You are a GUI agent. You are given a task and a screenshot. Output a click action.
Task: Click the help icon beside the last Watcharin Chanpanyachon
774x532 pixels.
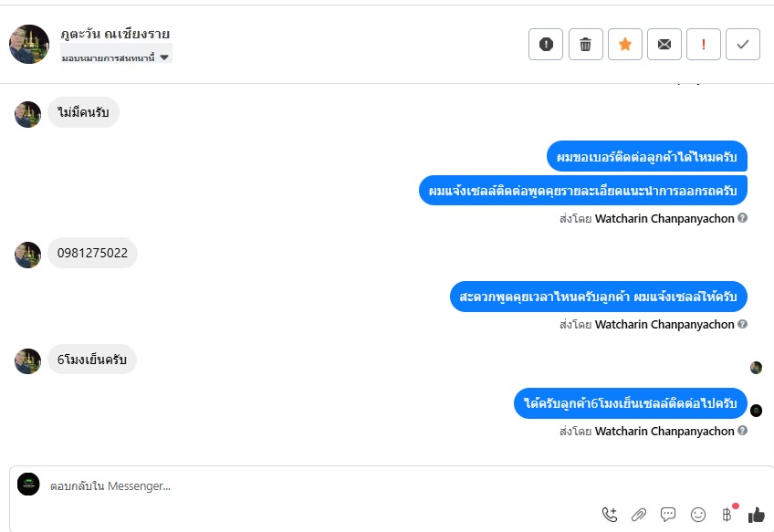(x=742, y=431)
